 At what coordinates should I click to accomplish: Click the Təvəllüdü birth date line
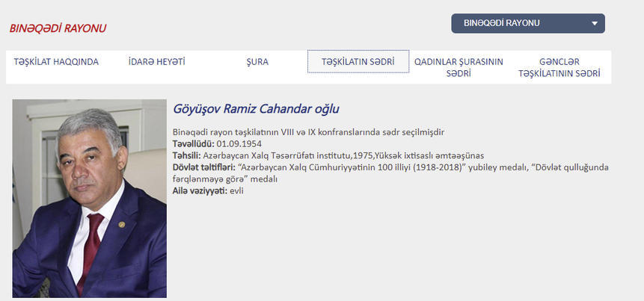217,144
